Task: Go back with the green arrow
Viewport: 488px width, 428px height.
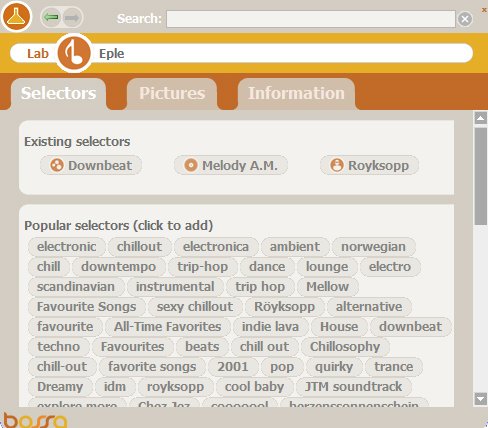Action: 51,17
